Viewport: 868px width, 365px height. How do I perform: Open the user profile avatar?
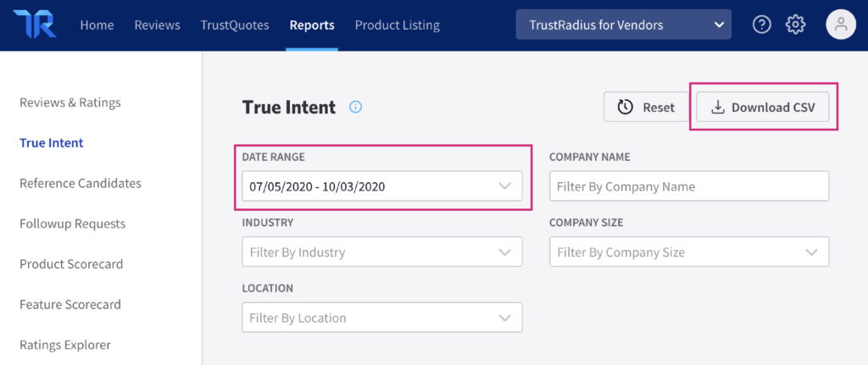tap(841, 25)
